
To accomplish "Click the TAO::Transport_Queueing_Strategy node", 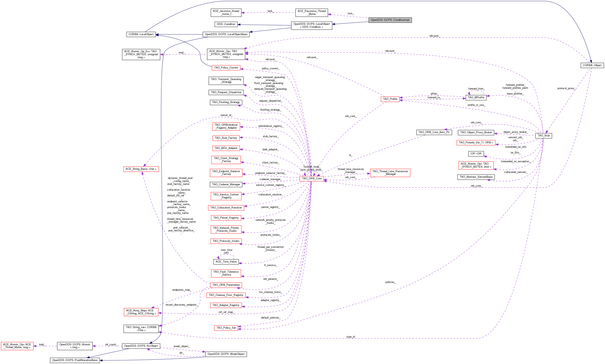I will click(226, 81).
